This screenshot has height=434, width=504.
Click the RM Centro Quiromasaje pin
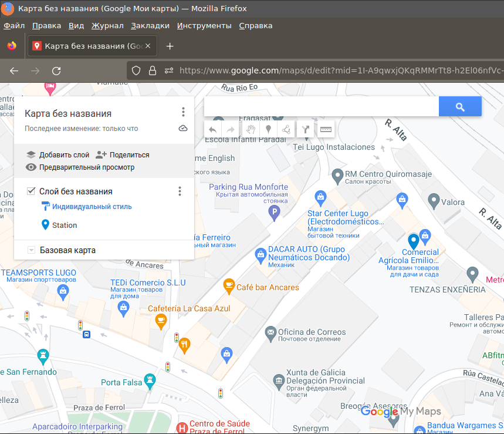tap(337, 176)
